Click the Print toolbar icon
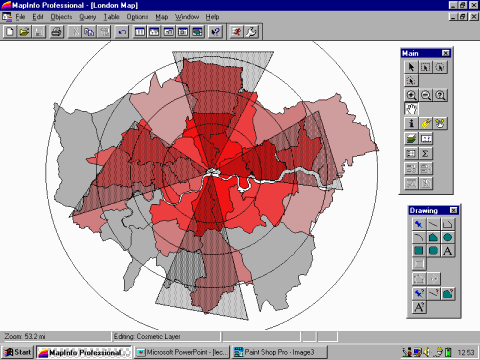 [57, 32]
